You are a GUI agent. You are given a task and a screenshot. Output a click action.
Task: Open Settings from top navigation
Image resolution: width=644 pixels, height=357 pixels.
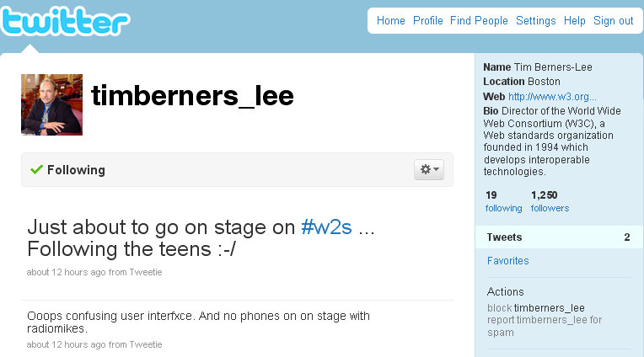pos(535,20)
